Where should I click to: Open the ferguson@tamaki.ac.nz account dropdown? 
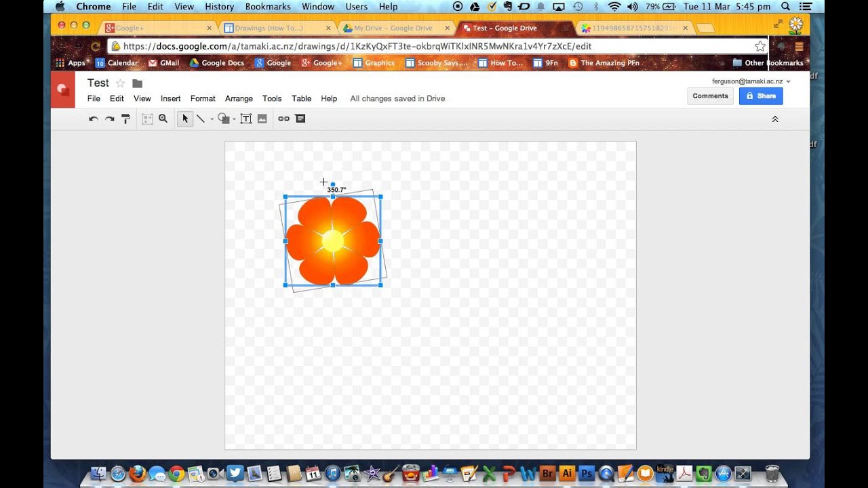tap(788, 81)
